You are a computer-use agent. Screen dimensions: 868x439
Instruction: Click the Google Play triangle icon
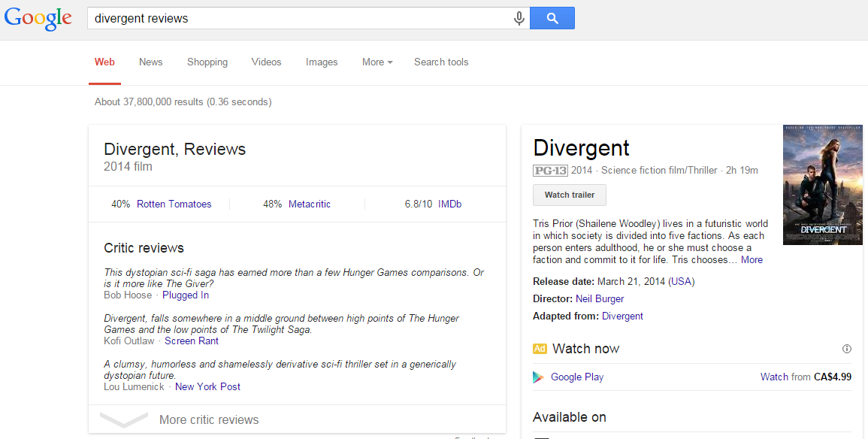pos(538,377)
